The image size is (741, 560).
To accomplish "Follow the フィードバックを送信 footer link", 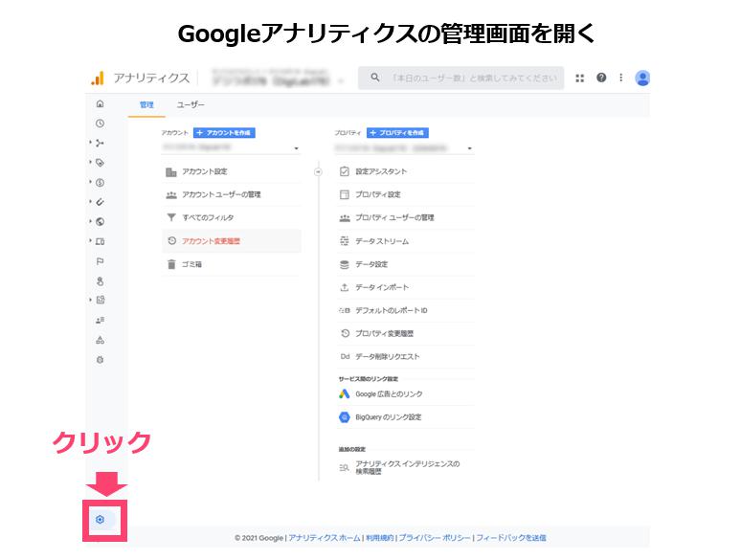I will click(x=511, y=538).
